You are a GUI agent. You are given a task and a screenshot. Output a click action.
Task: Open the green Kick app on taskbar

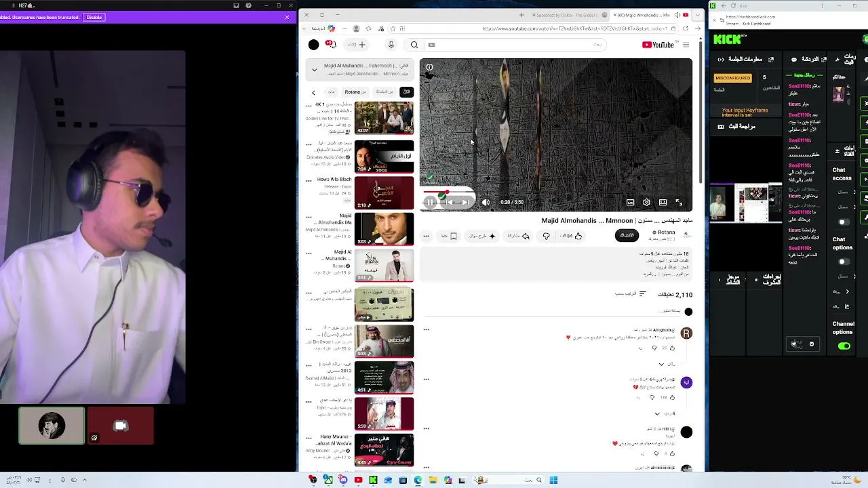[x=373, y=481]
